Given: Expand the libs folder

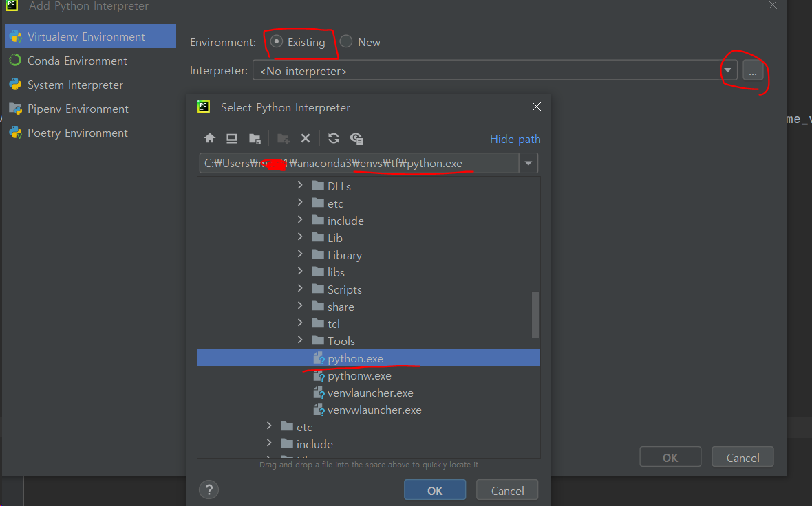Looking at the screenshot, I should pyautogui.click(x=300, y=271).
